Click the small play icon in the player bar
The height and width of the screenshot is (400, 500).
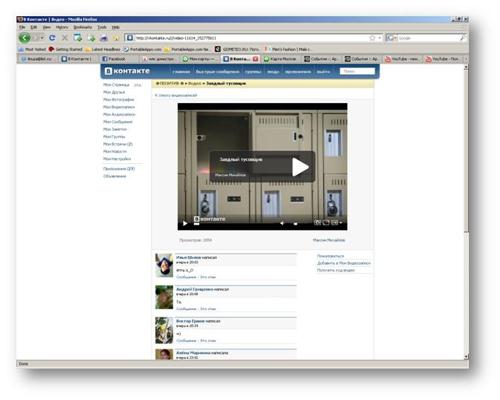(x=185, y=223)
